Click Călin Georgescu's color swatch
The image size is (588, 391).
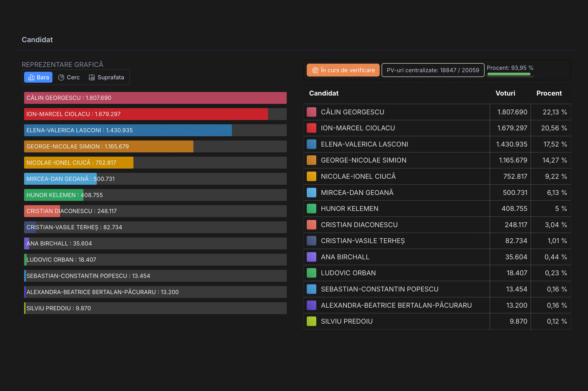[x=311, y=112]
